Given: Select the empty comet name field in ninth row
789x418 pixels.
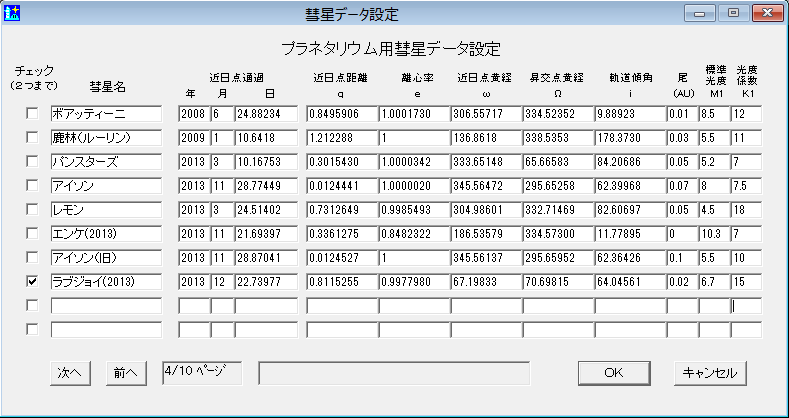Looking at the screenshot, I should [106, 306].
